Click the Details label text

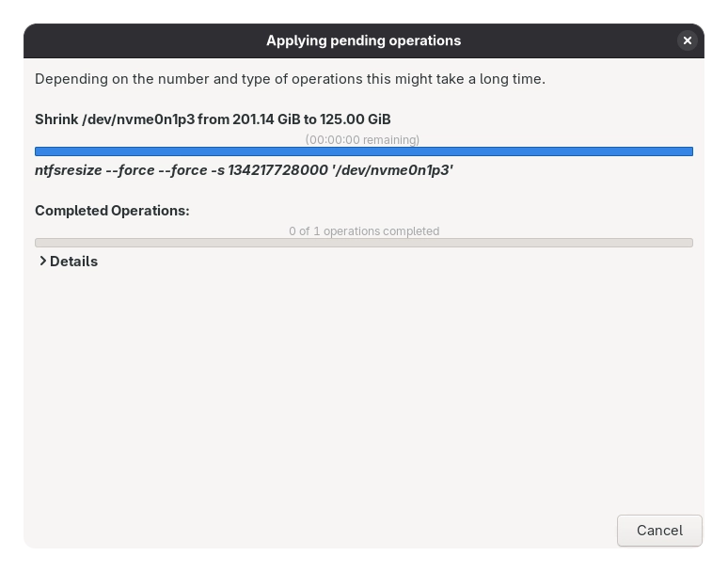coord(73,262)
